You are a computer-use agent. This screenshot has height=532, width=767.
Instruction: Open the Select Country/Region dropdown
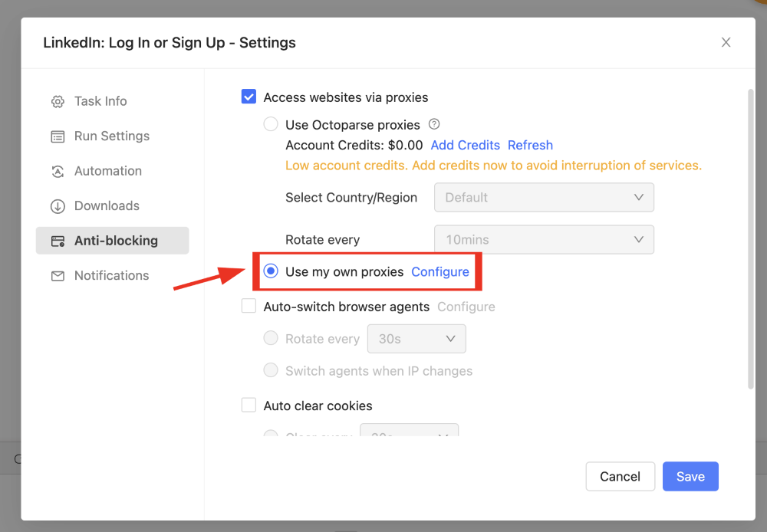544,197
